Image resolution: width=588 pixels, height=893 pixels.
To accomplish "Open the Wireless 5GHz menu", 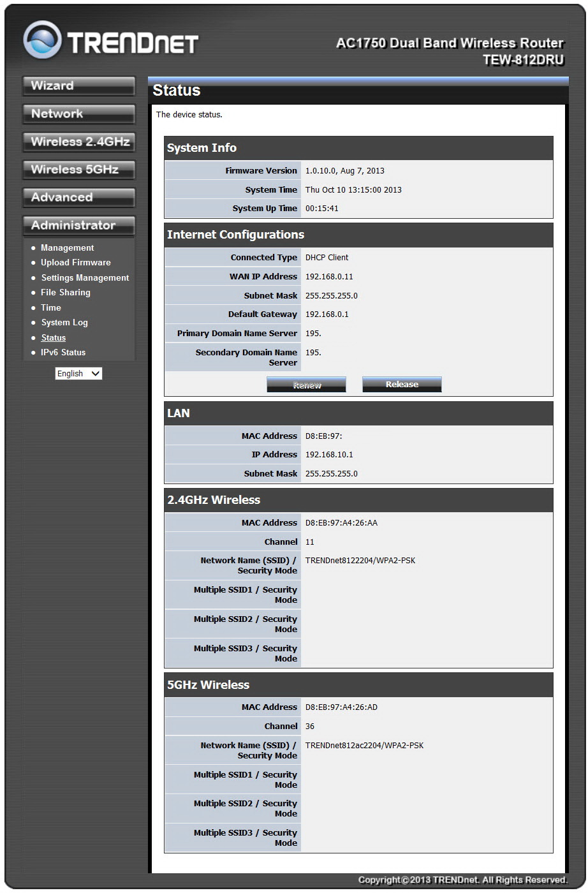I will pyautogui.click(x=78, y=170).
